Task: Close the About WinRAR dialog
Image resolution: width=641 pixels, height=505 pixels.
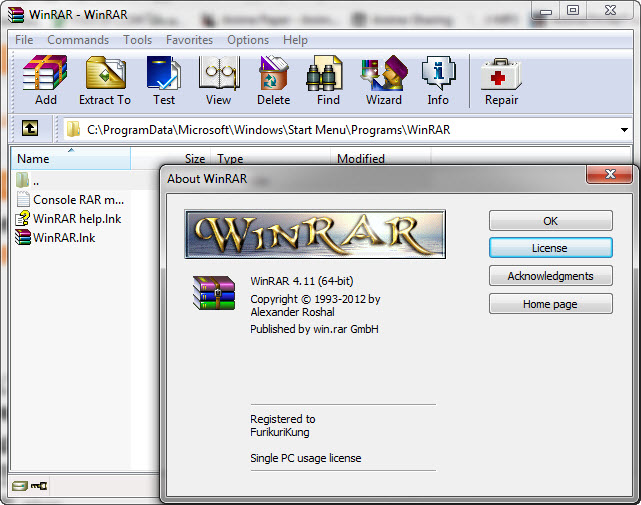Action: [x=610, y=174]
